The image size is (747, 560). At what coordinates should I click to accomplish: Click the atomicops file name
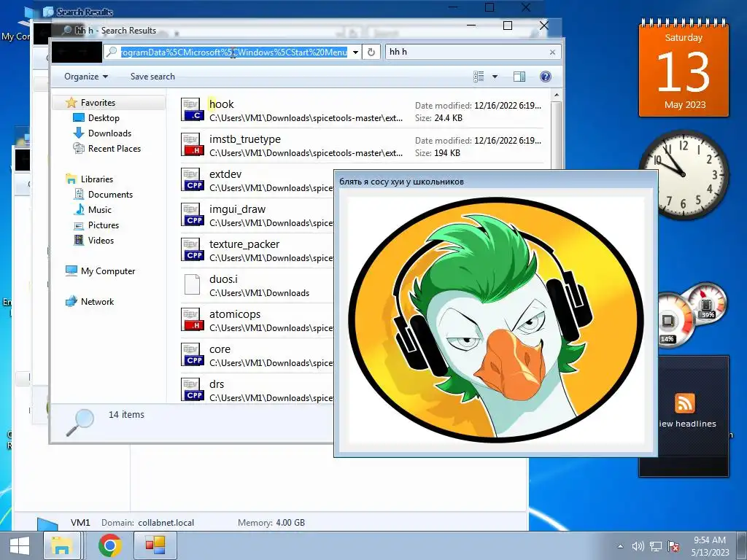pos(235,314)
